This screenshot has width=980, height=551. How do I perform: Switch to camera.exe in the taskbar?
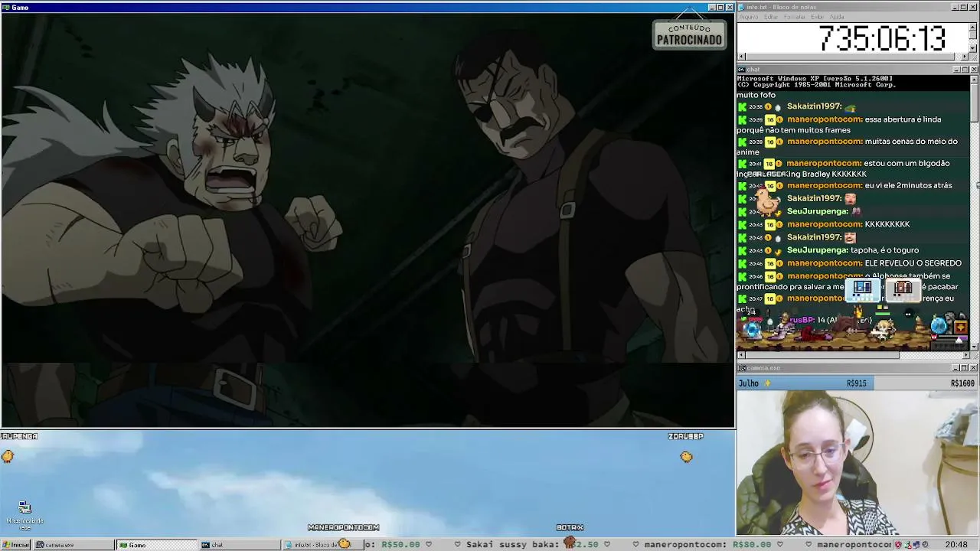74,545
